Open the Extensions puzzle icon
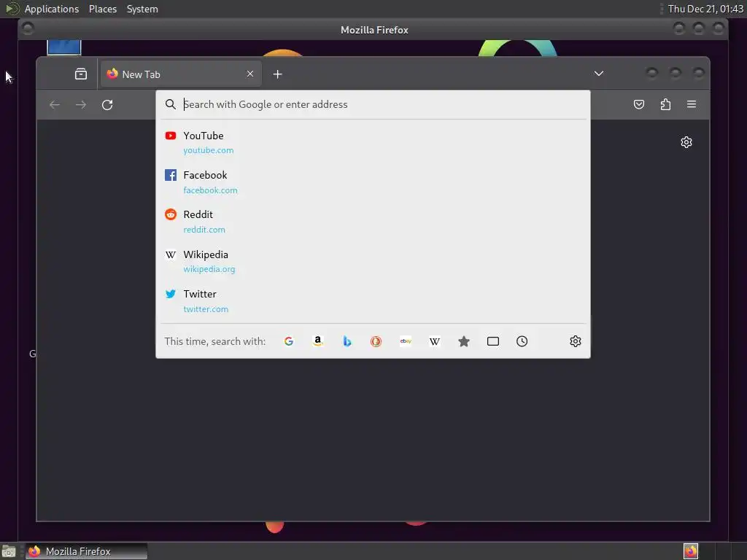The height and width of the screenshot is (560, 747). (665, 104)
